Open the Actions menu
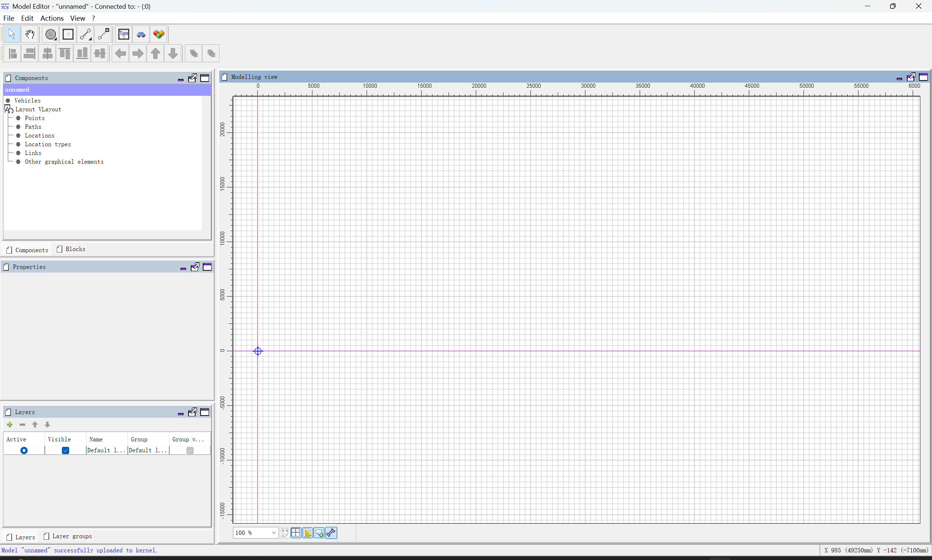932x560 pixels. click(52, 18)
